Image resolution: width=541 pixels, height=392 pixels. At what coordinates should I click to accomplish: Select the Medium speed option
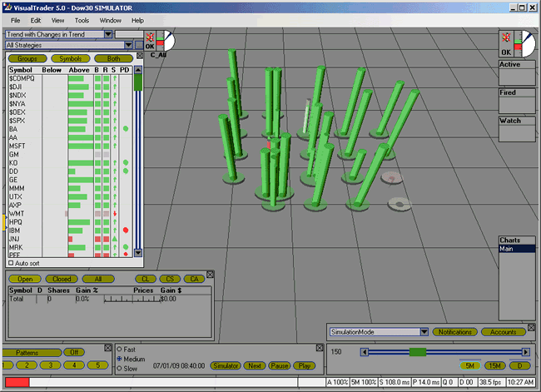tap(119, 359)
